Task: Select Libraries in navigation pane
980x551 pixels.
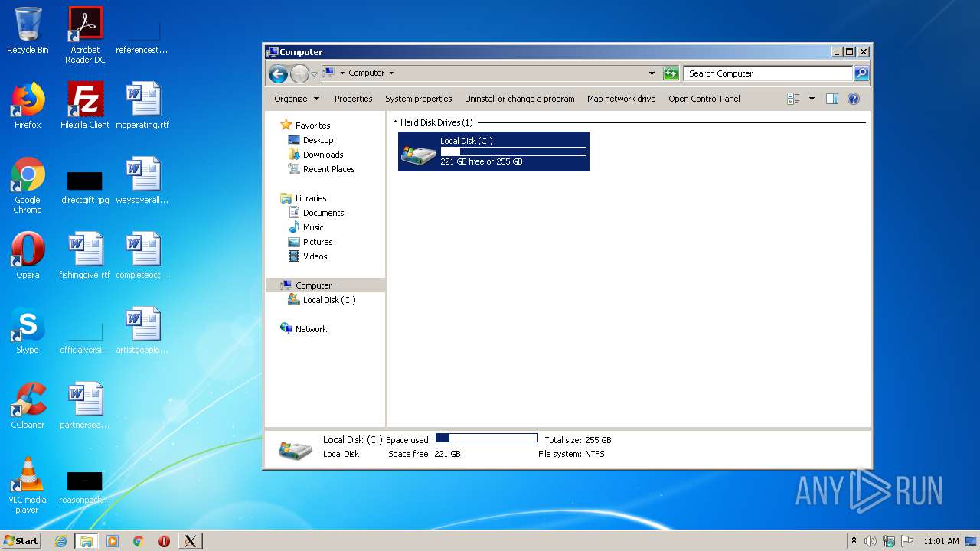Action: [311, 198]
